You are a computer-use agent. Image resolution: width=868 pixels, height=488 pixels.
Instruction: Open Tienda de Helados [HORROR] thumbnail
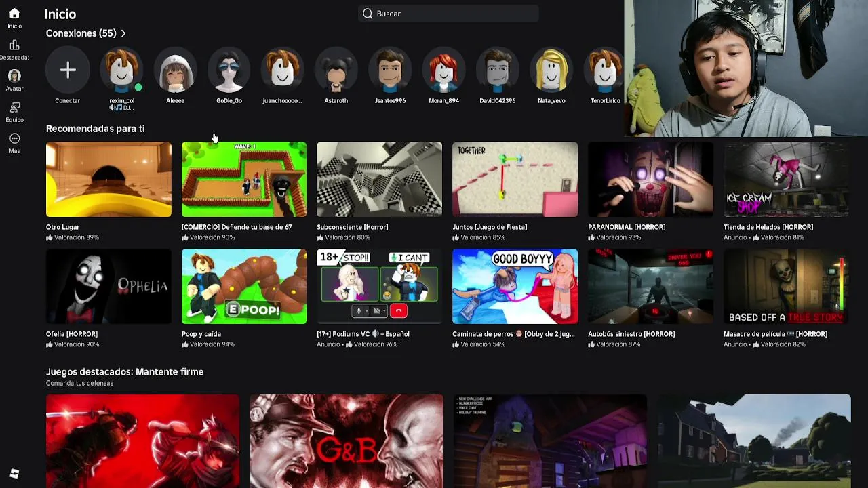pyautogui.click(x=786, y=180)
